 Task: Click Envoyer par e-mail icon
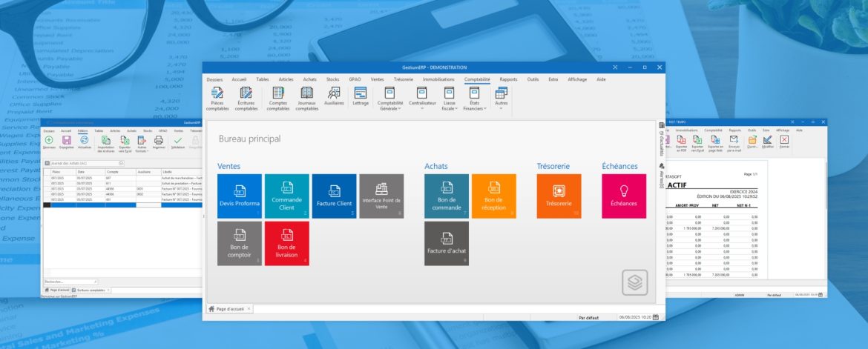click(733, 141)
